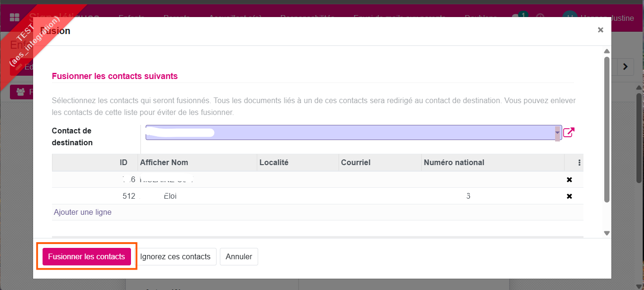644x290 pixels.
Task: Remove the Eloi row using its X icon
Action: coord(569,196)
